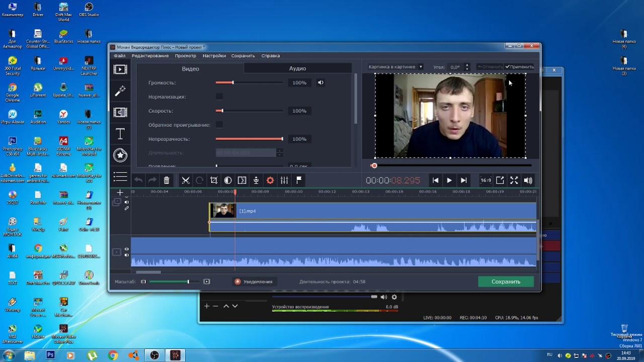
Task: Open the media import panel icon
Action: [x=120, y=69]
